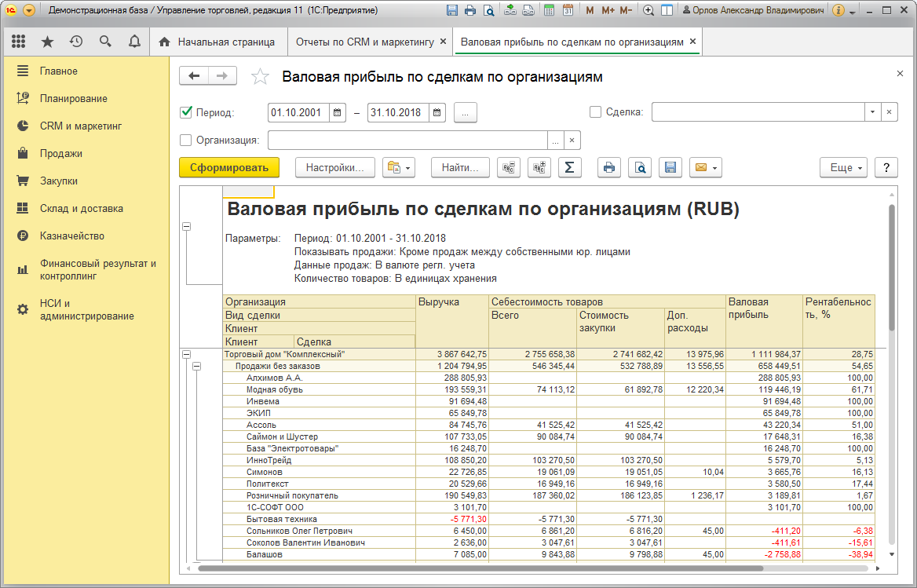Open the History clock icon
The width and height of the screenshot is (917, 588).
[76, 42]
